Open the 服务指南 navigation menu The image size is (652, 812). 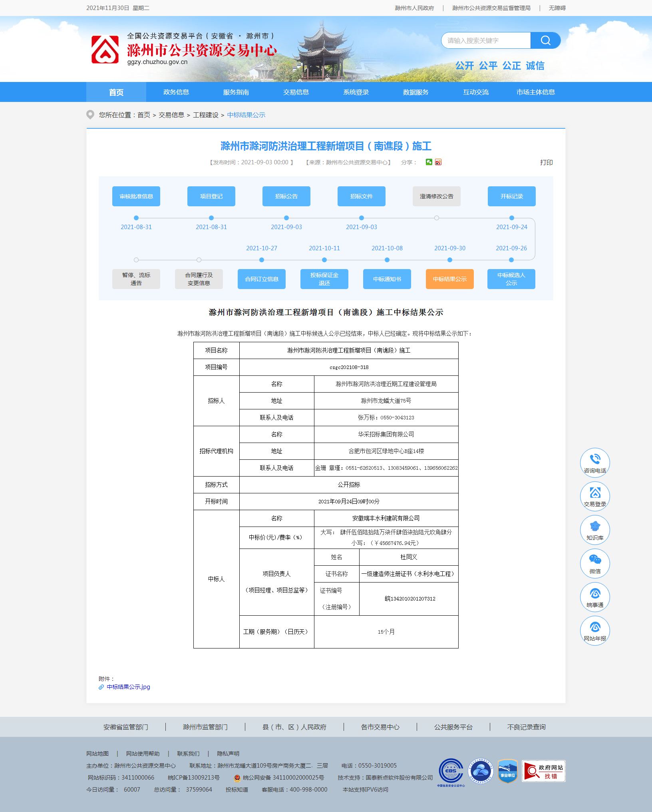tap(236, 92)
